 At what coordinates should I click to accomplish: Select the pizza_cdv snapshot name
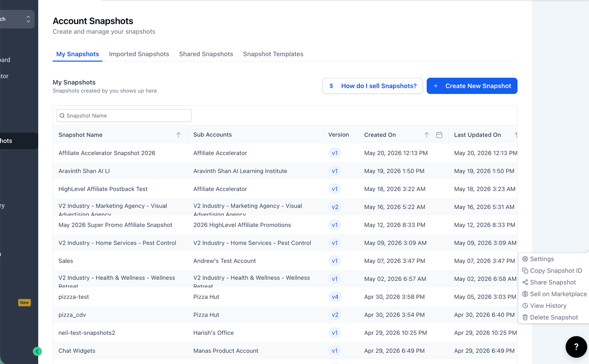point(72,315)
